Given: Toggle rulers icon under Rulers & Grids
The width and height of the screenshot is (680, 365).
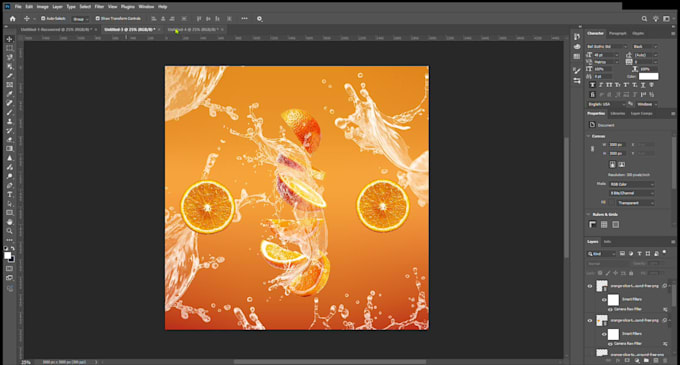Looking at the screenshot, I should [x=593, y=225].
